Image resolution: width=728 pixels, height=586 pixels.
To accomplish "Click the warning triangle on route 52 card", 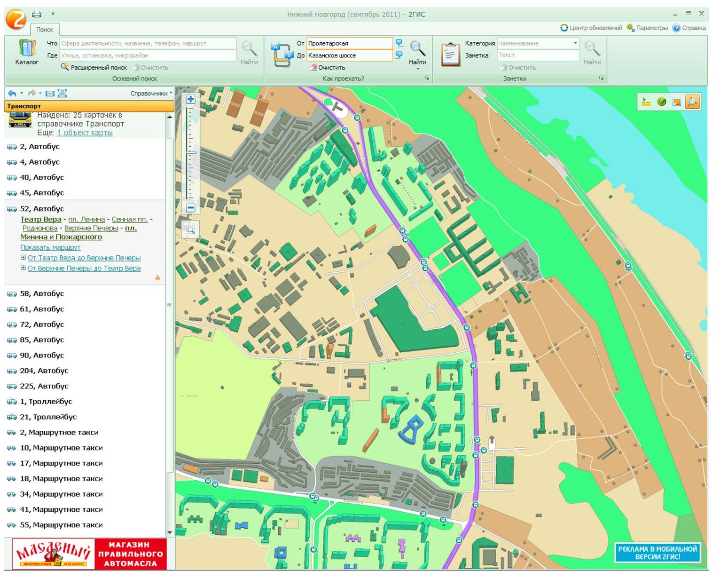I will point(157,277).
